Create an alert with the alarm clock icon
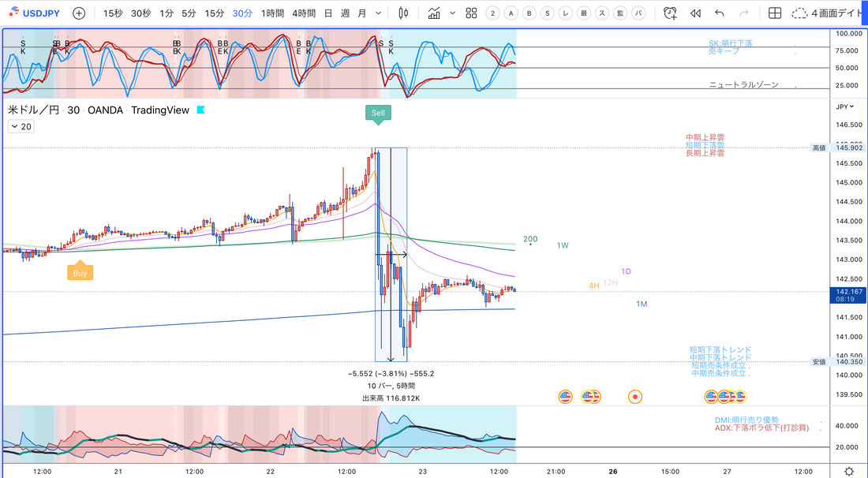The width and height of the screenshot is (868, 478). click(670, 13)
